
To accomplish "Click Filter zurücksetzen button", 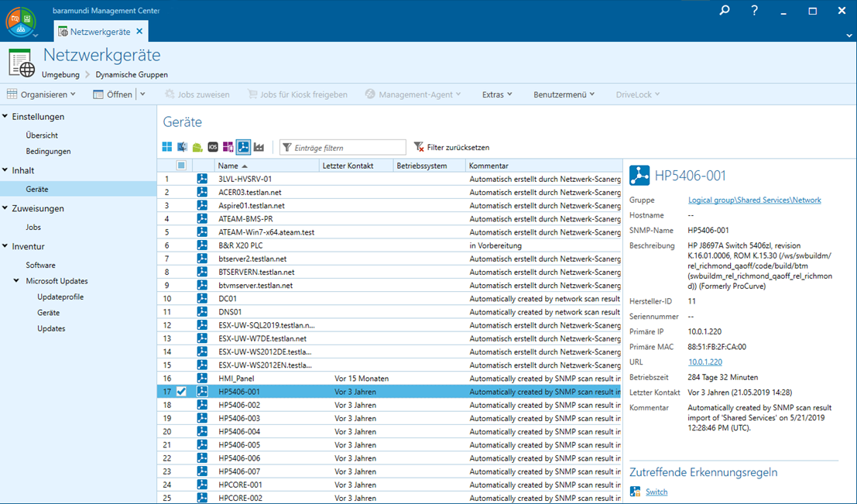I will tap(451, 147).
